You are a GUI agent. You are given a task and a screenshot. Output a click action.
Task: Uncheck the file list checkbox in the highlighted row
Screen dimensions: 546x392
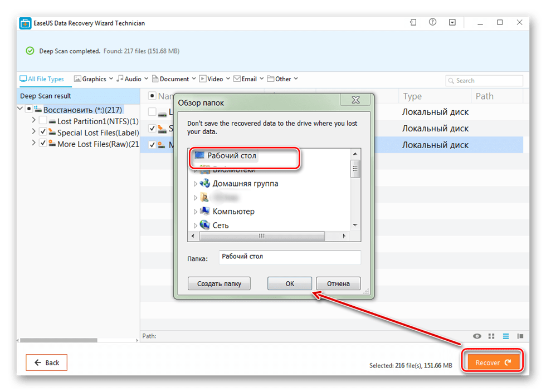[x=152, y=145]
